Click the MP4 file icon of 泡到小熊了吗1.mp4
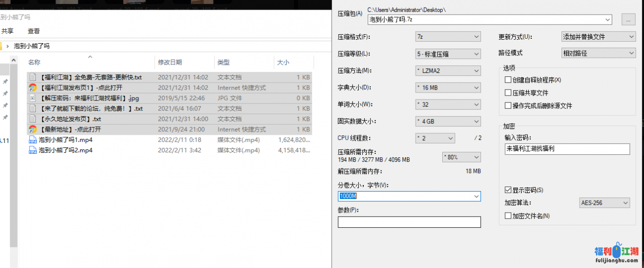 point(33,140)
